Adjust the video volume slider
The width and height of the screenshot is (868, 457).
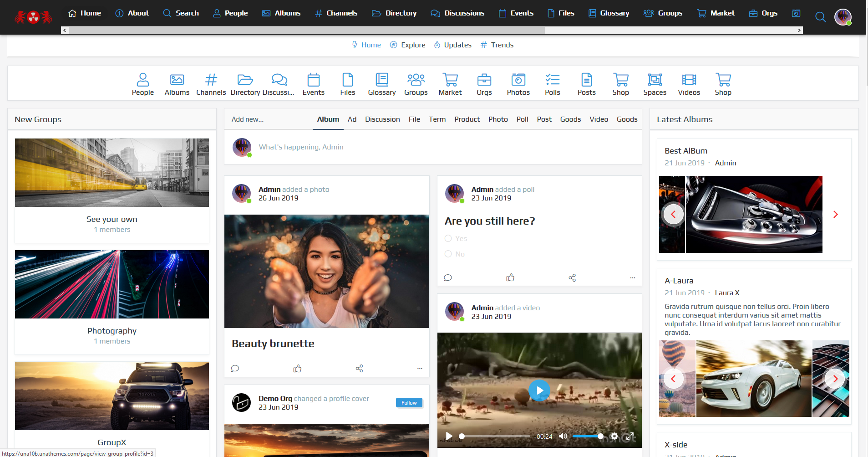click(587, 436)
